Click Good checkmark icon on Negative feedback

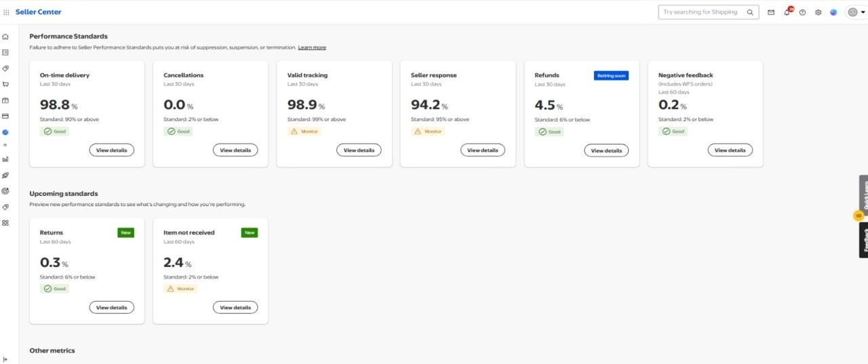pyautogui.click(x=666, y=132)
